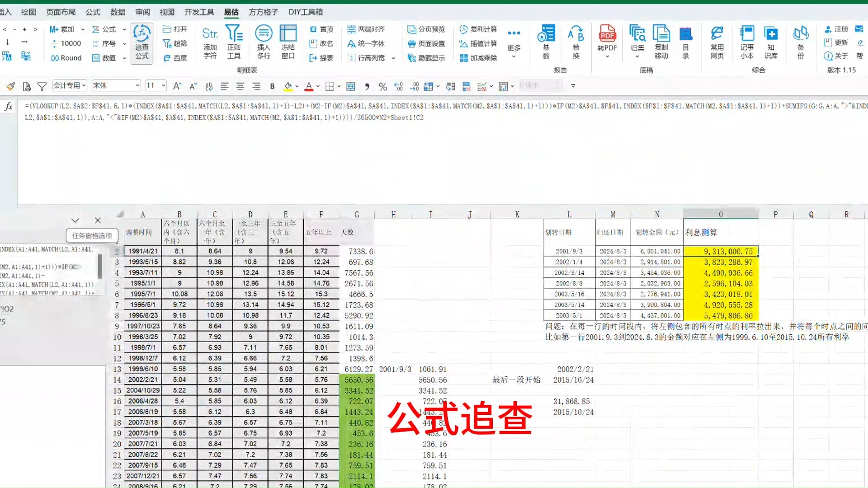This screenshot has width=868, height=488.
Task: Toggle 冻结窗口 freeze panes
Action: pos(288,42)
